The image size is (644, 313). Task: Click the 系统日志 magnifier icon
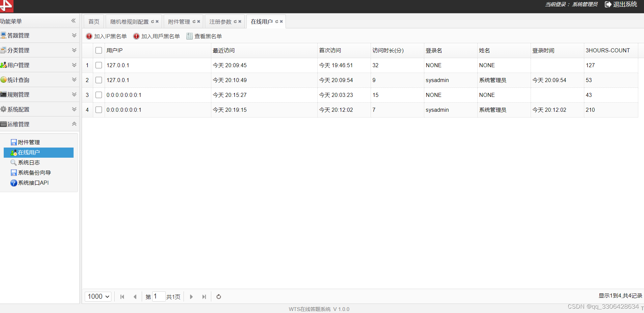point(14,162)
